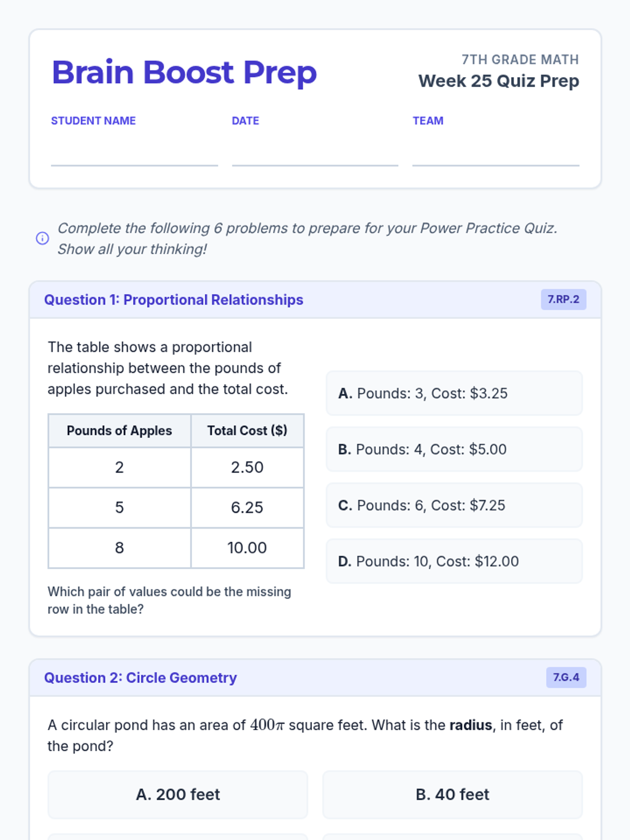Choose answer C: Pounds 6, Cost $7.25
630x840 pixels.
pyautogui.click(x=454, y=505)
